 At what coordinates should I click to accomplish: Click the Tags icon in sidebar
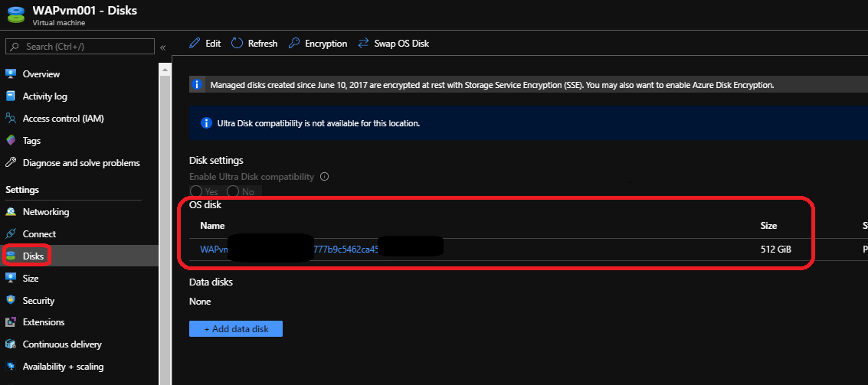[11, 141]
